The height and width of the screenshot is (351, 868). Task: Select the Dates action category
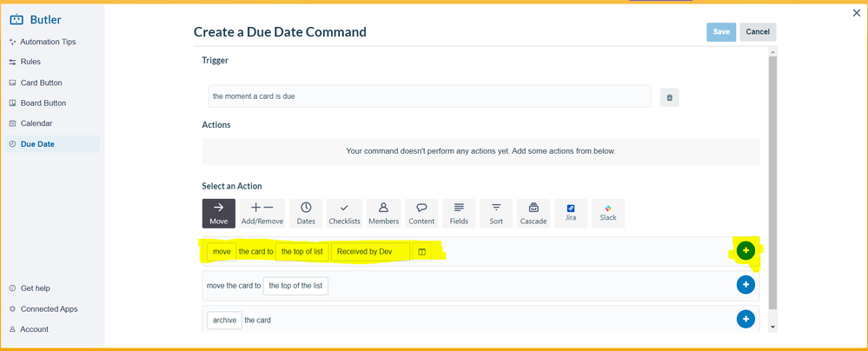click(x=306, y=214)
